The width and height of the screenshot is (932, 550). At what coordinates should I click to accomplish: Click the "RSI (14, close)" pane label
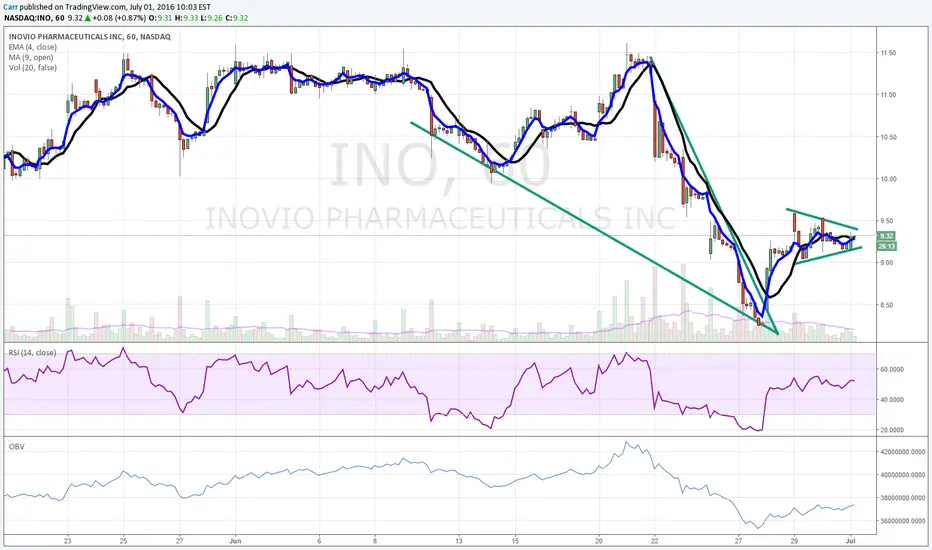(32, 353)
